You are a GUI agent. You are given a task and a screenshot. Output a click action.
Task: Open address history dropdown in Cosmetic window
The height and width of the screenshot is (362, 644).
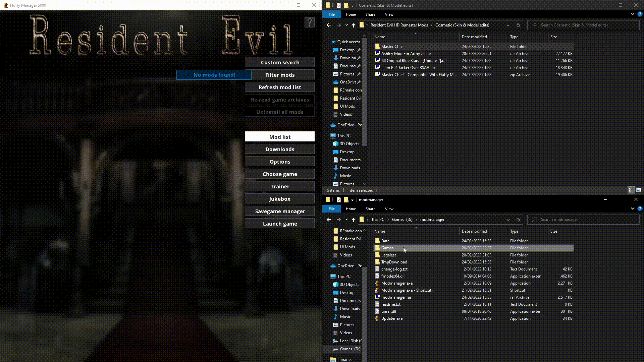pyautogui.click(x=508, y=25)
